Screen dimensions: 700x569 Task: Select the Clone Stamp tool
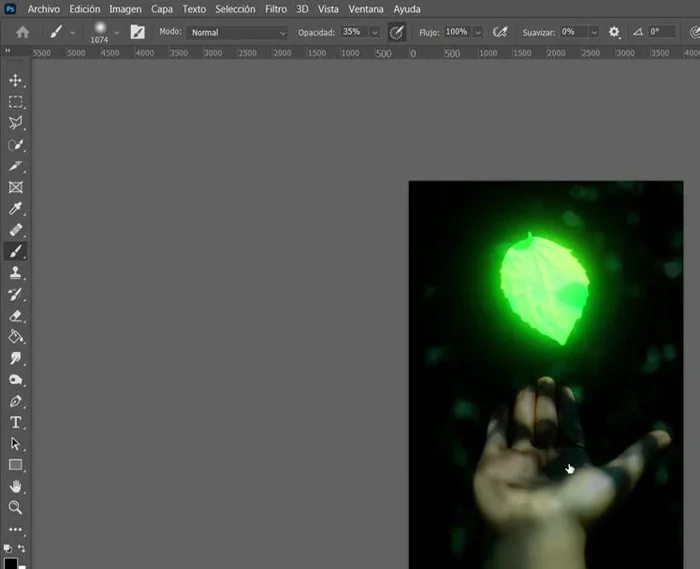point(15,272)
